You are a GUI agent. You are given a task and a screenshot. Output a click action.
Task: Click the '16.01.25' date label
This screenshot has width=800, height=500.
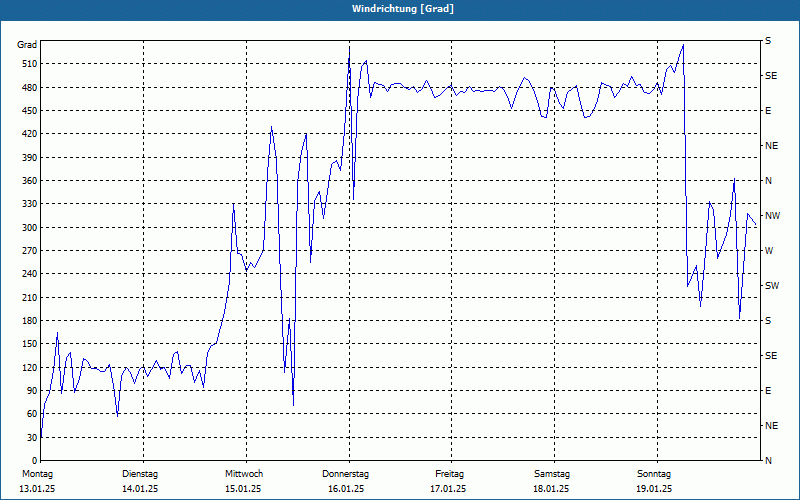click(x=346, y=489)
